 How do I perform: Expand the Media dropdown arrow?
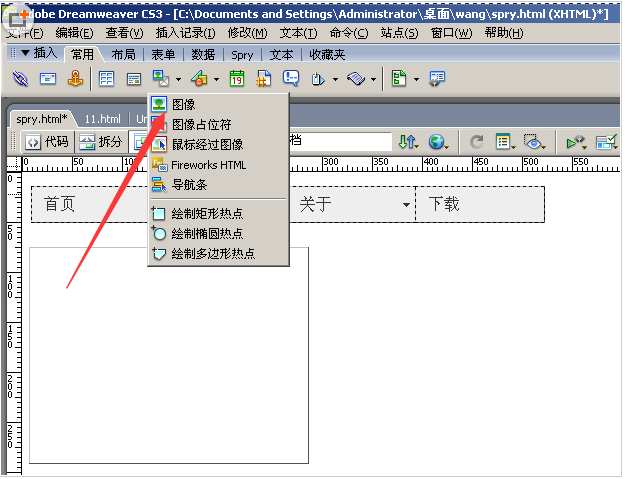(x=216, y=80)
